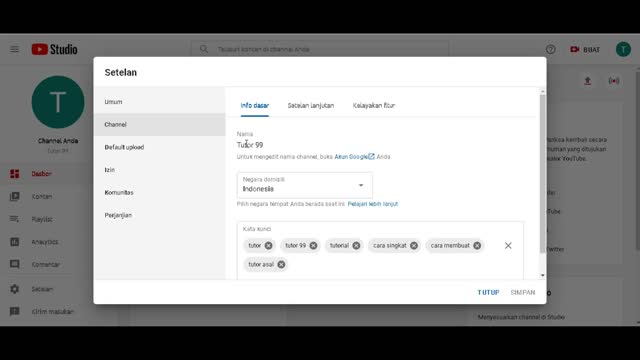640x360 pixels.
Task: Click the dialog scrollbar up arrow
Action: click(542, 91)
